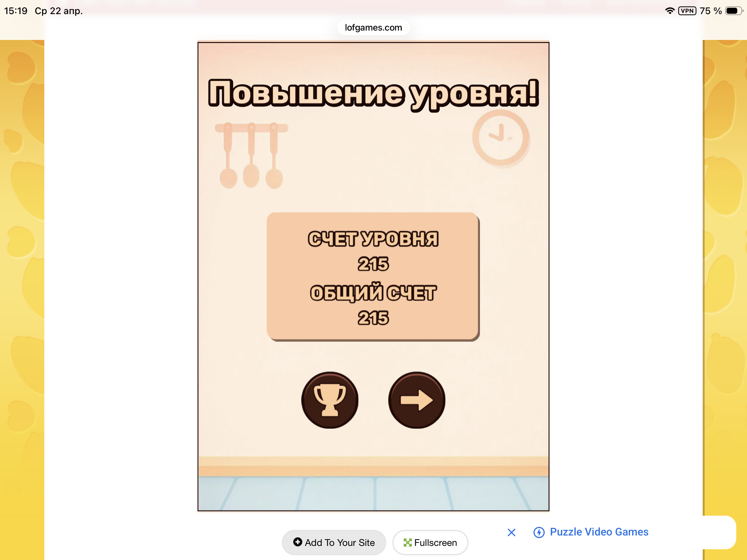This screenshot has height=560, width=747.
Task: Click Add To Your Site button
Action: [334, 543]
